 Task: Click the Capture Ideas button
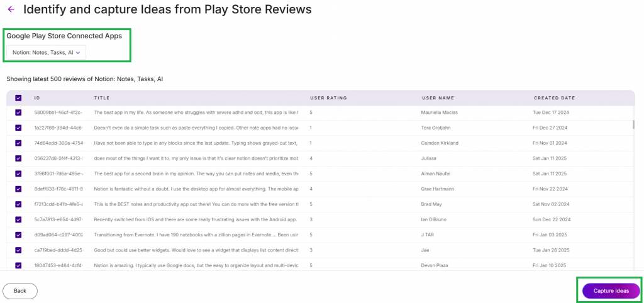[x=611, y=290]
